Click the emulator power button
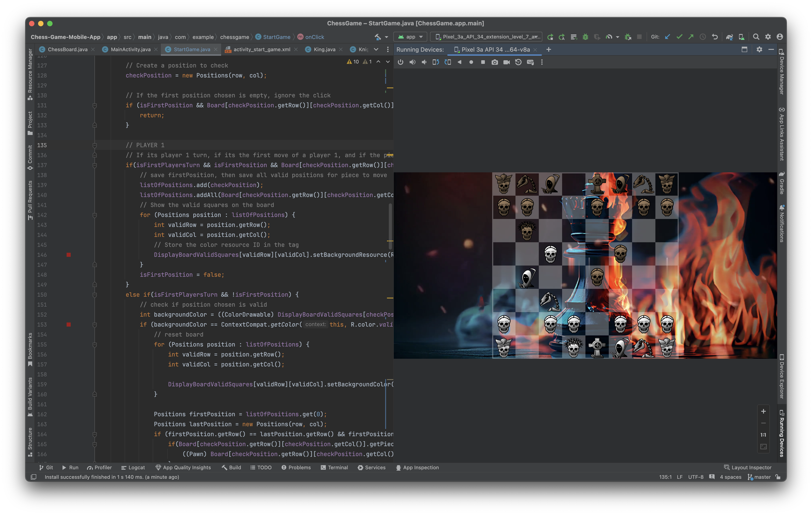 click(x=400, y=62)
